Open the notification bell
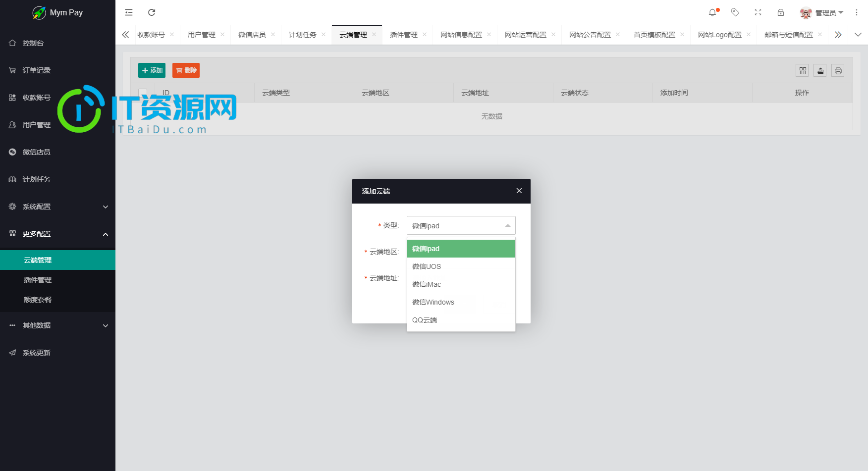Image resolution: width=868 pixels, height=471 pixels. click(x=712, y=12)
